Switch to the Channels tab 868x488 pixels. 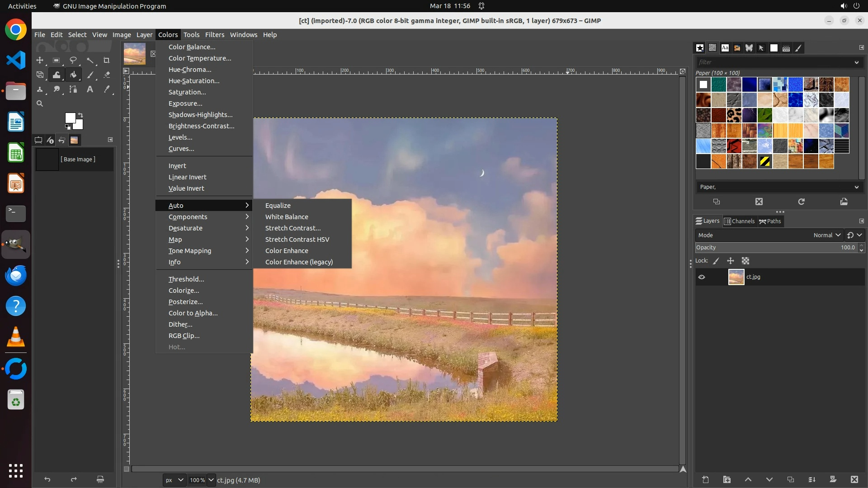pyautogui.click(x=740, y=221)
